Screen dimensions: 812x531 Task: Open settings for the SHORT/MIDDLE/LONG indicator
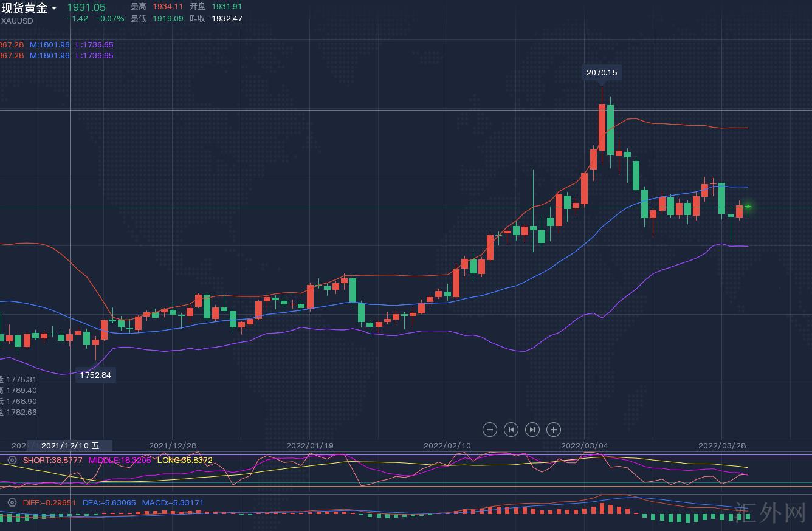click(12, 461)
